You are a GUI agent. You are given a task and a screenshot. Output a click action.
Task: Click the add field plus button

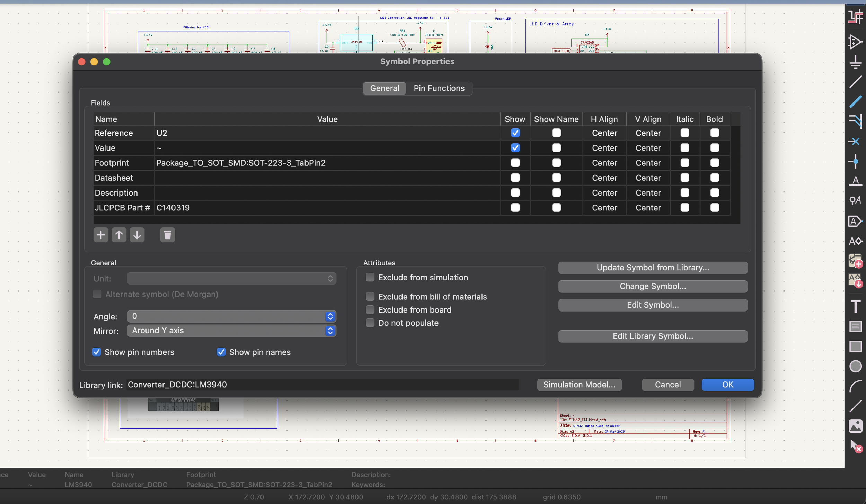[x=101, y=235]
